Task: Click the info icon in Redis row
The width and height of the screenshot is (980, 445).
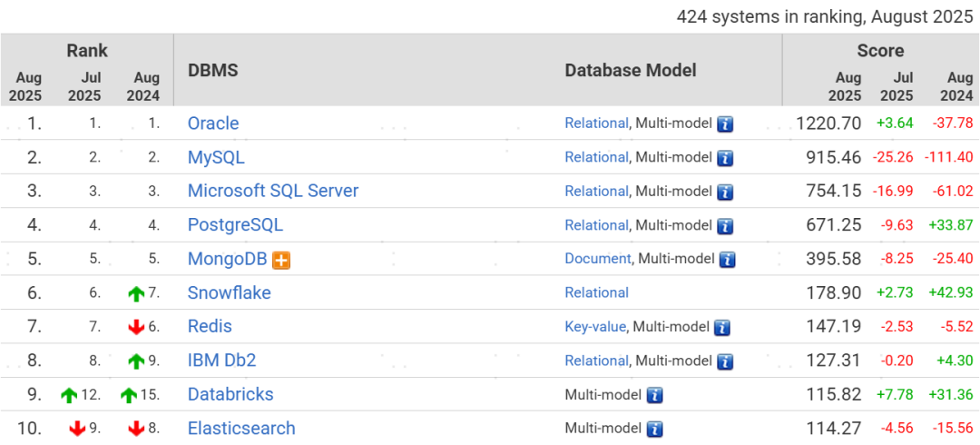Action: pyautogui.click(x=722, y=328)
